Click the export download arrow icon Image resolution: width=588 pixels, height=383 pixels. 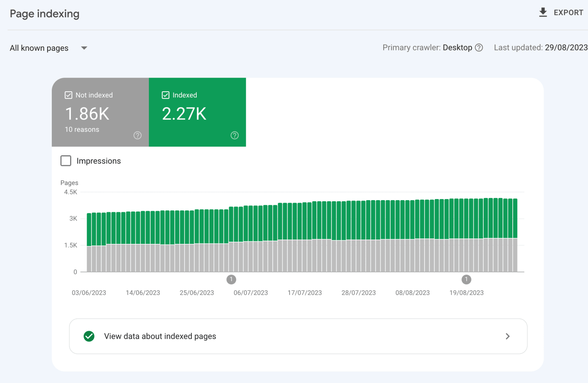(x=543, y=13)
